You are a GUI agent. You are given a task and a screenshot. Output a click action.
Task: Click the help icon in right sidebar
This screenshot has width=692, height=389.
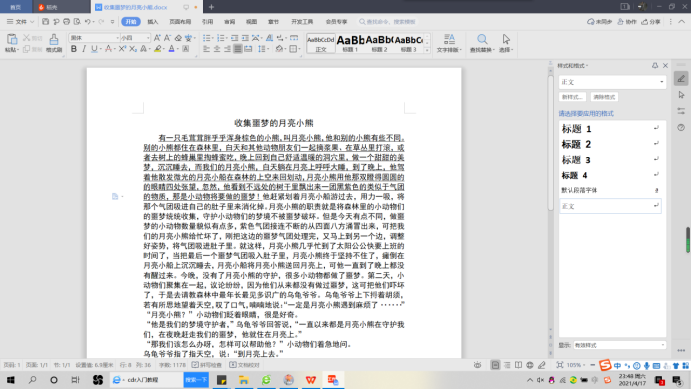click(681, 128)
